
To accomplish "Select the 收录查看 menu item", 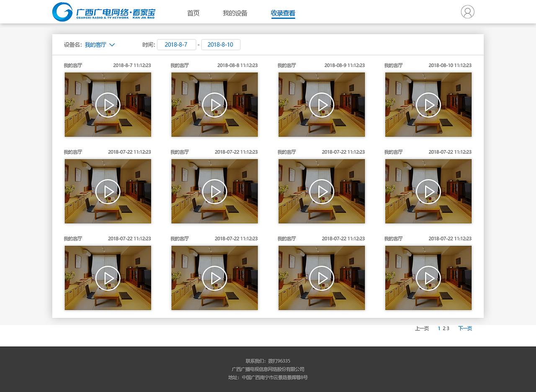I will (x=283, y=13).
